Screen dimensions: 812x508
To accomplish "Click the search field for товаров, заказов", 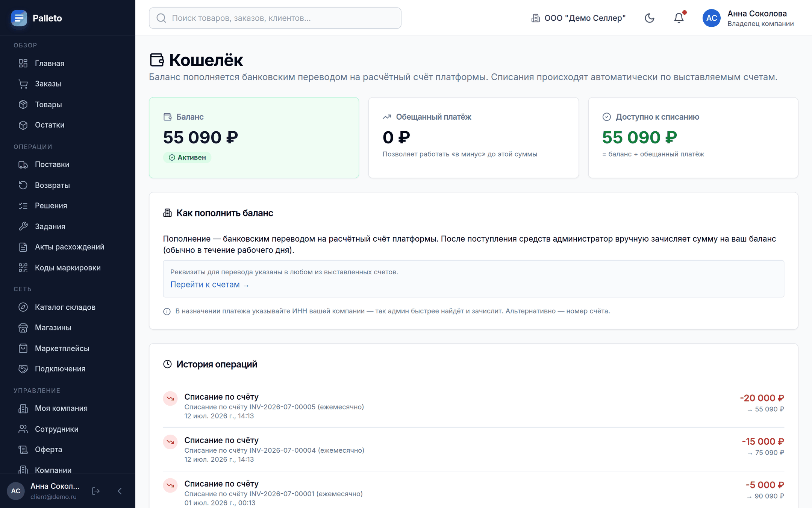I will tap(275, 18).
